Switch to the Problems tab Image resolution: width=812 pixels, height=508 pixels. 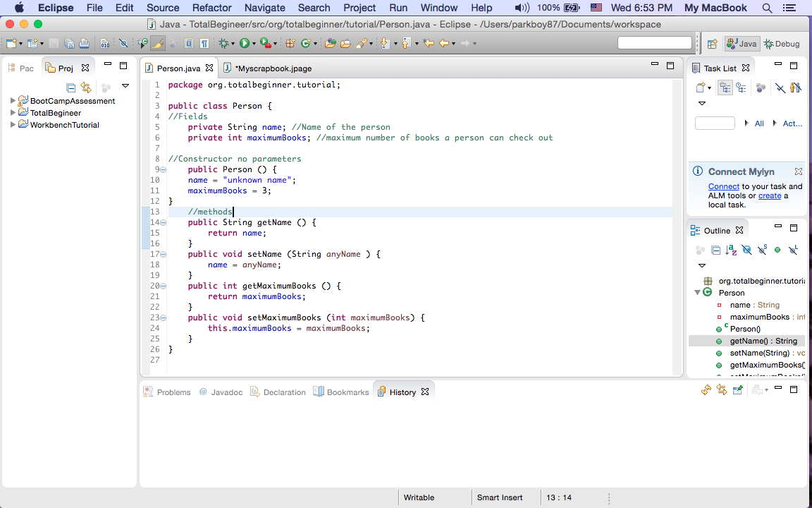[x=167, y=392]
